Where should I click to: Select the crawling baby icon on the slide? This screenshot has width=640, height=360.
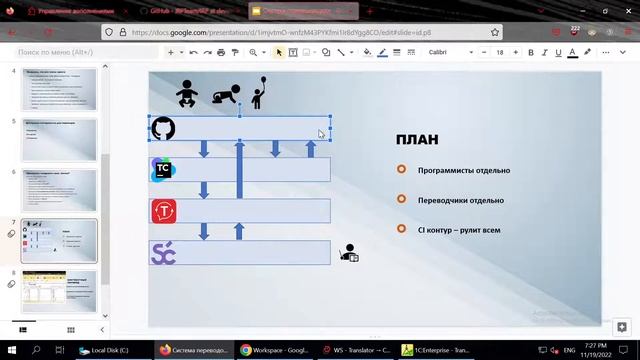pyautogui.click(x=226, y=95)
